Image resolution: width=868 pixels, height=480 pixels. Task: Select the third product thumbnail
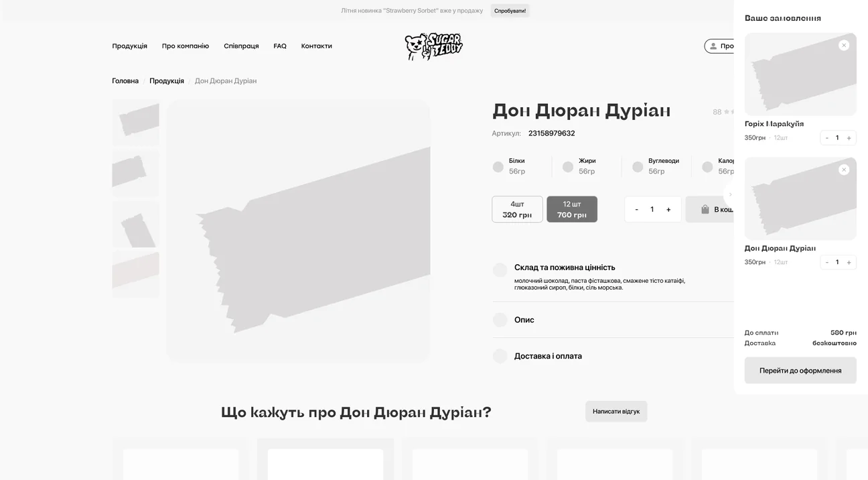(135, 224)
